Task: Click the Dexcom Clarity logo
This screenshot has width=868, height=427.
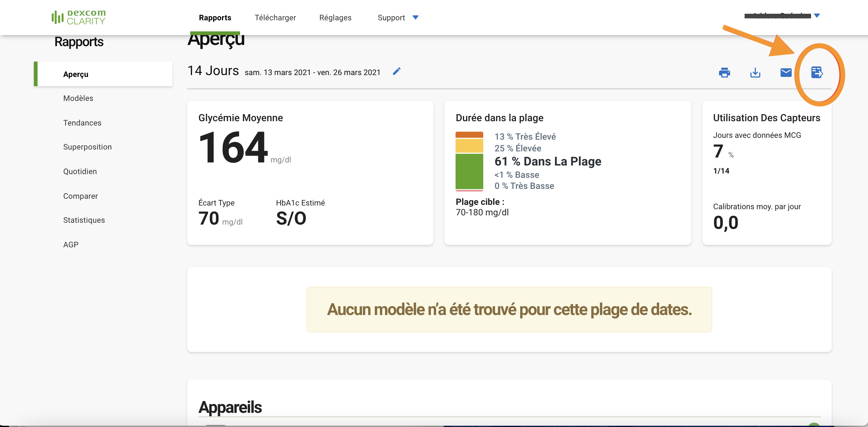Action: coord(78,17)
